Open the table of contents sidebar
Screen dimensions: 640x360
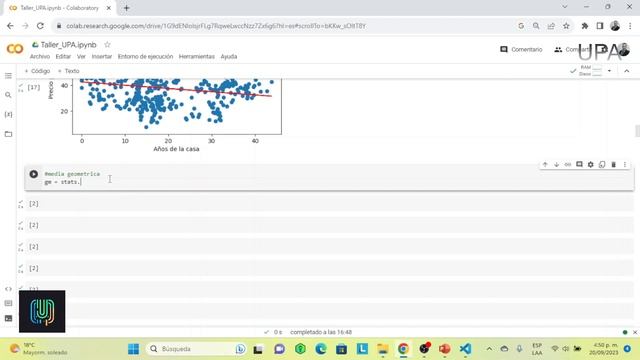point(8,76)
